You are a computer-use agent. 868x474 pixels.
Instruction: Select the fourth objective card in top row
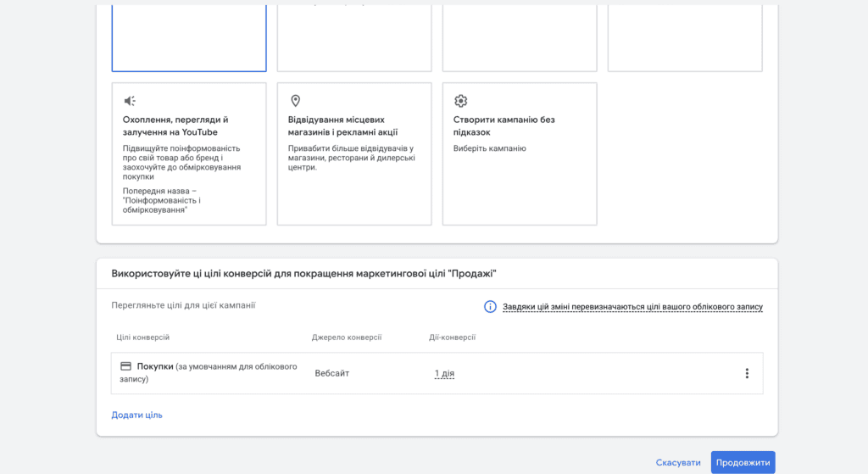(x=685, y=37)
